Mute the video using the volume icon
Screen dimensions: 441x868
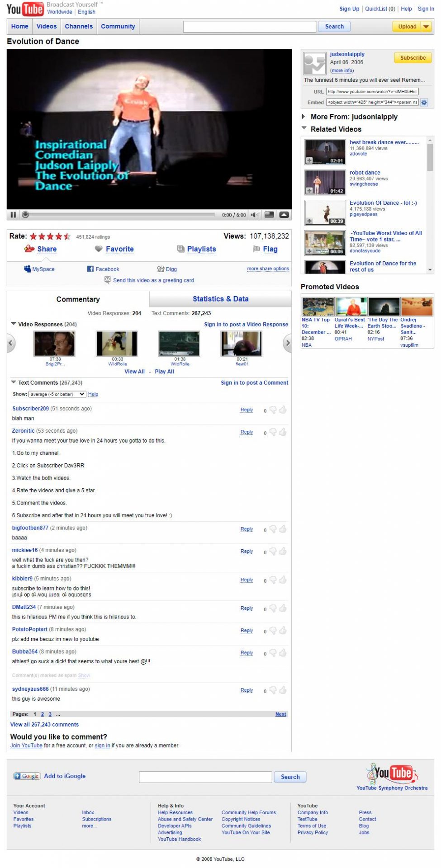[255, 215]
